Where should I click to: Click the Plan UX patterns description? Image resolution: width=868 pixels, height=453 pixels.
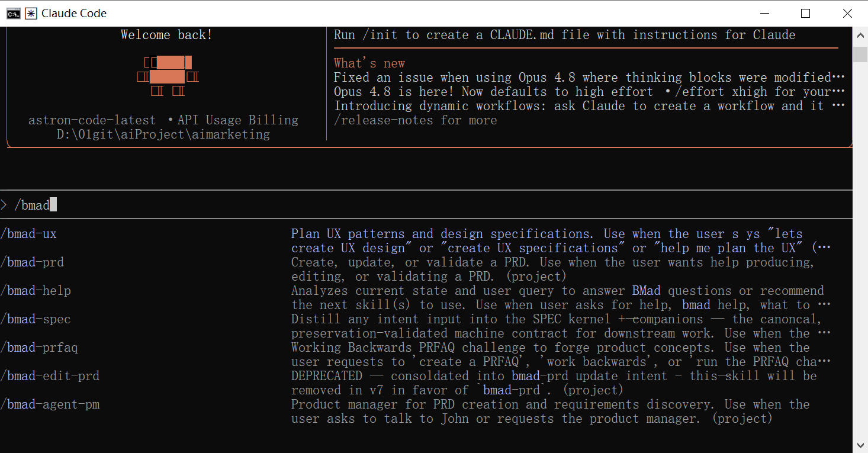coord(561,241)
